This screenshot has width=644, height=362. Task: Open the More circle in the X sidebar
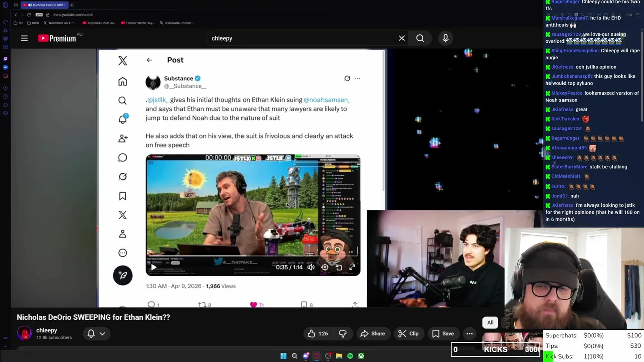123,253
